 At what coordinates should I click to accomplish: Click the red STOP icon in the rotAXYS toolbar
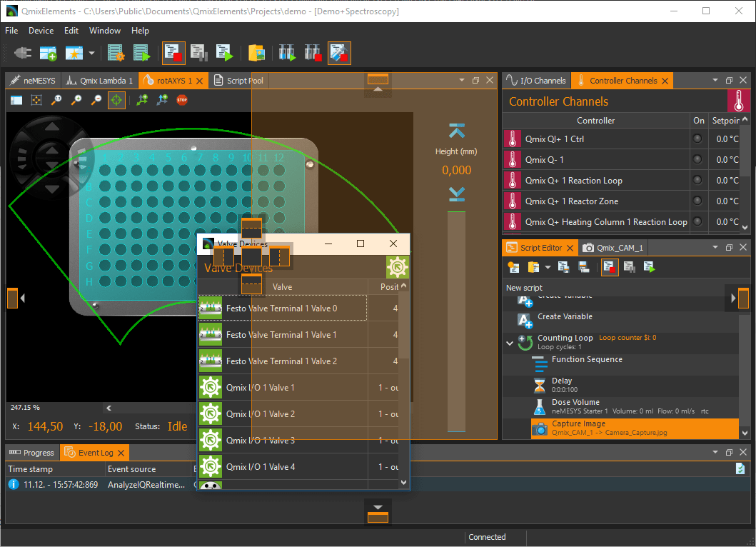[x=182, y=100]
